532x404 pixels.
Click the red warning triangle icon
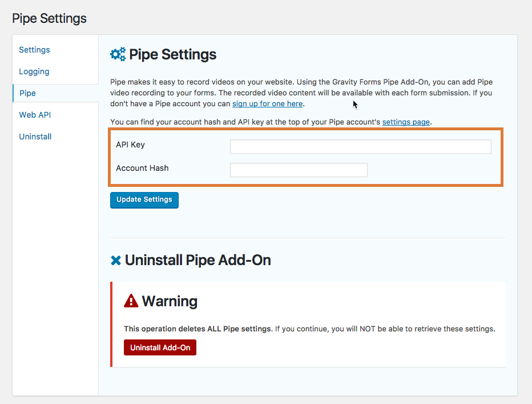tap(131, 301)
